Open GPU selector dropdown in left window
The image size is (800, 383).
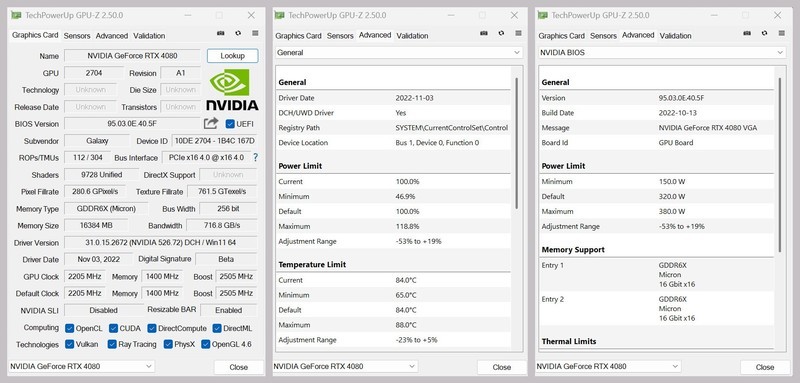point(81,366)
